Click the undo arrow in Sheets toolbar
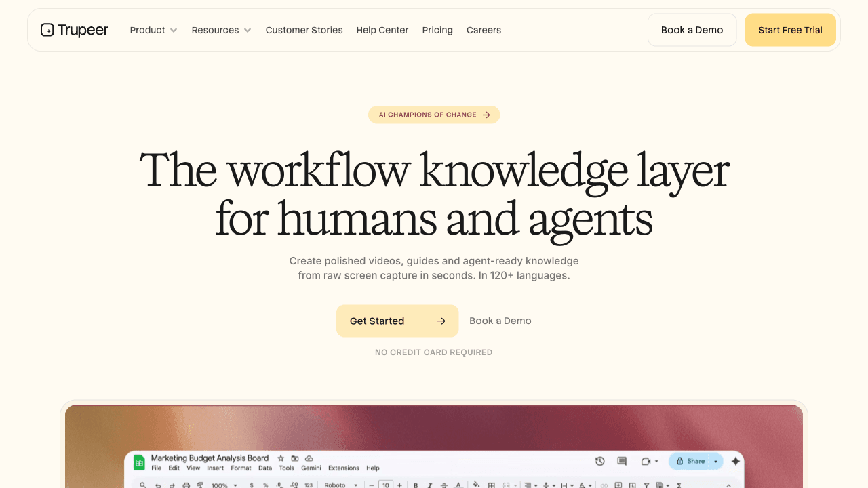This screenshot has width=868, height=488. coord(158,485)
